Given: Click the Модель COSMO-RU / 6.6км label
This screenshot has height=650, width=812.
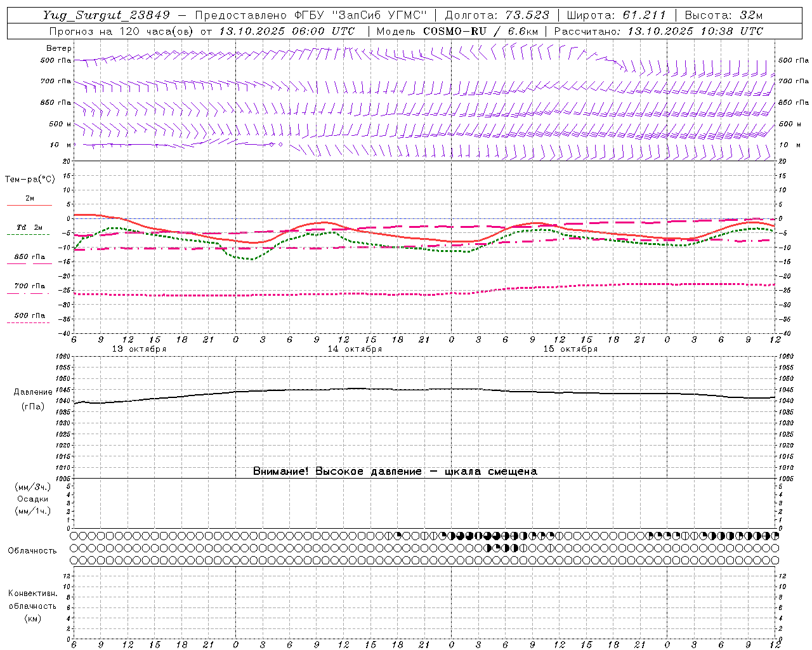Looking at the screenshot, I should 457,31.
